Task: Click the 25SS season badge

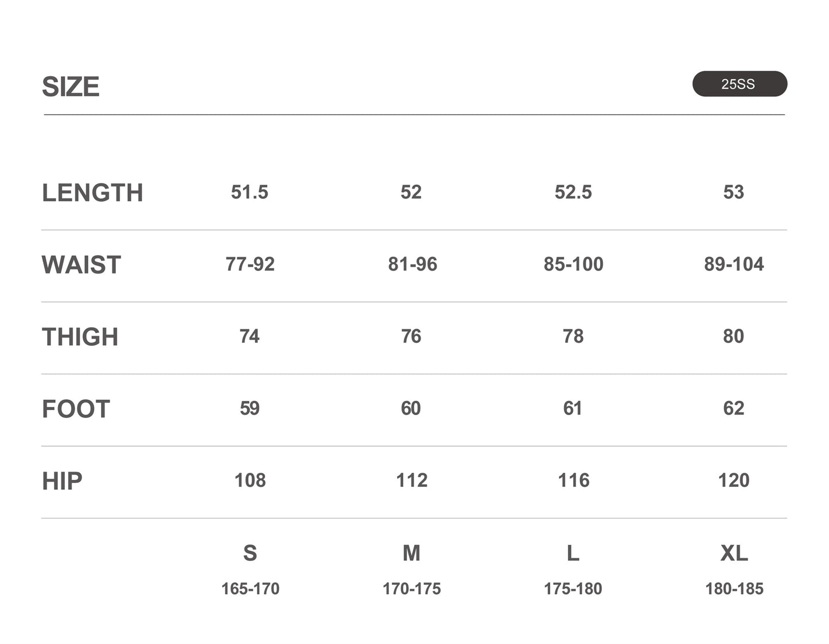Action: point(739,84)
